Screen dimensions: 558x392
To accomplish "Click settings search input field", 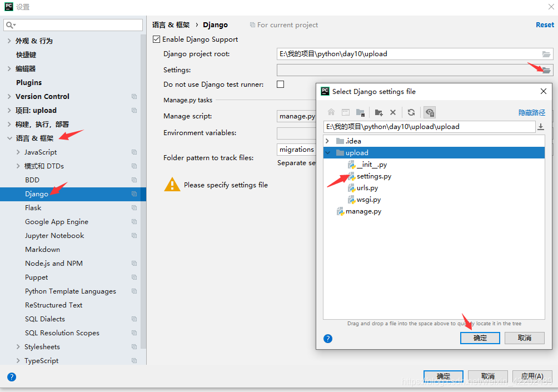I will point(73,25).
